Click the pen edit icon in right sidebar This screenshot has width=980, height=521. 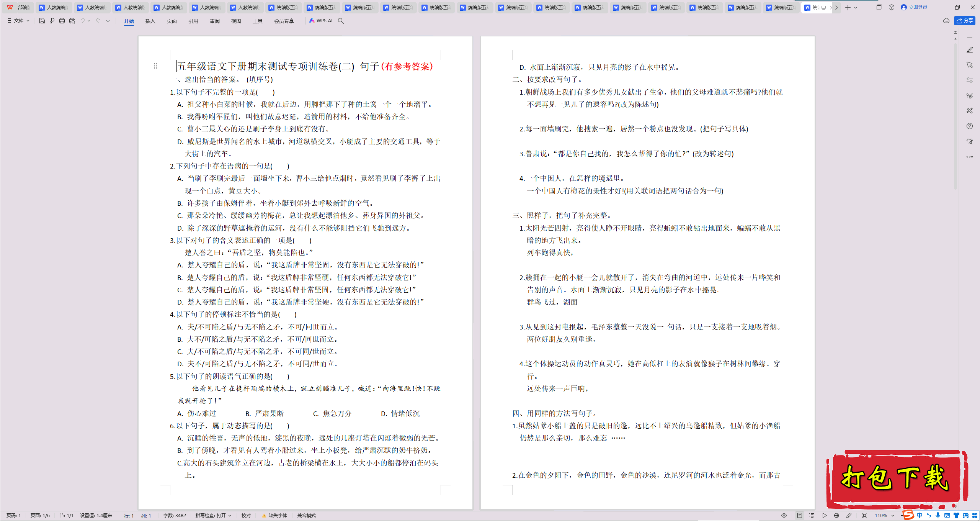970,50
